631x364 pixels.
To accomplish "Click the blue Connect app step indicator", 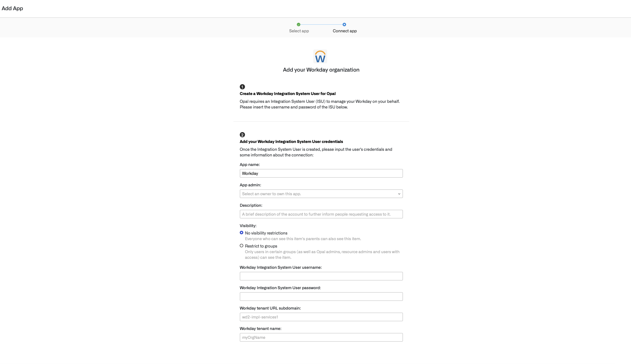I will pos(344,25).
